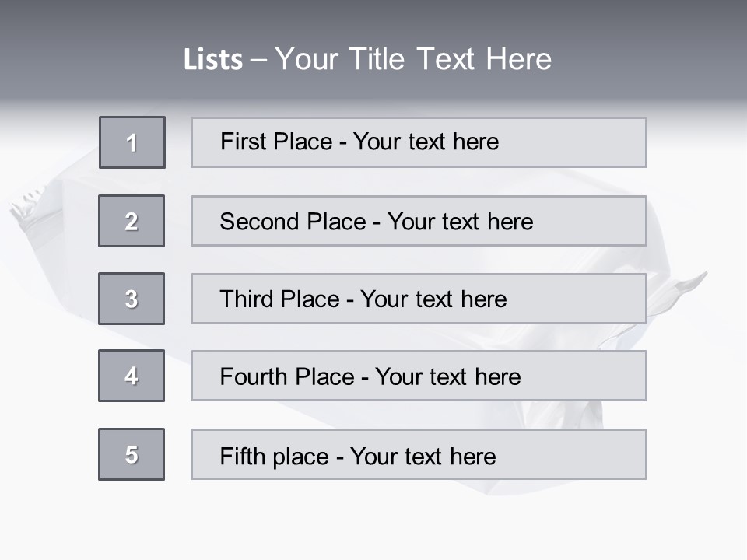
Task: Click the bold "Lists" word in the title
Action: 212,60
